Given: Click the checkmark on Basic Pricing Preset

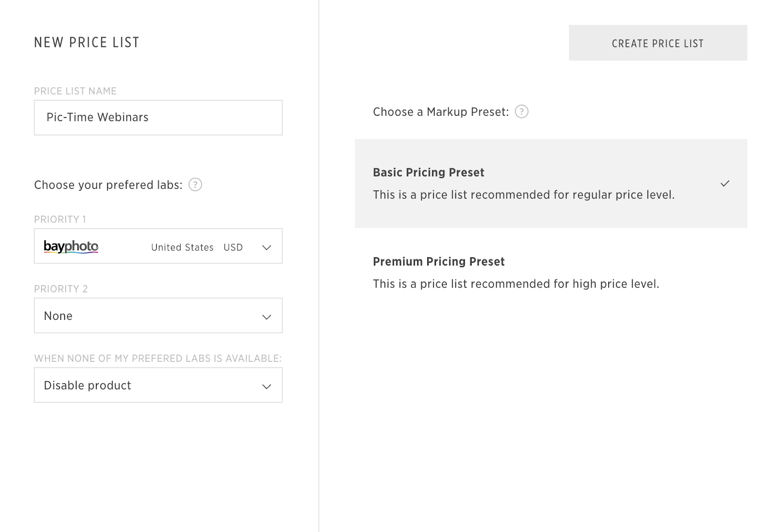Looking at the screenshot, I should tap(725, 183).
